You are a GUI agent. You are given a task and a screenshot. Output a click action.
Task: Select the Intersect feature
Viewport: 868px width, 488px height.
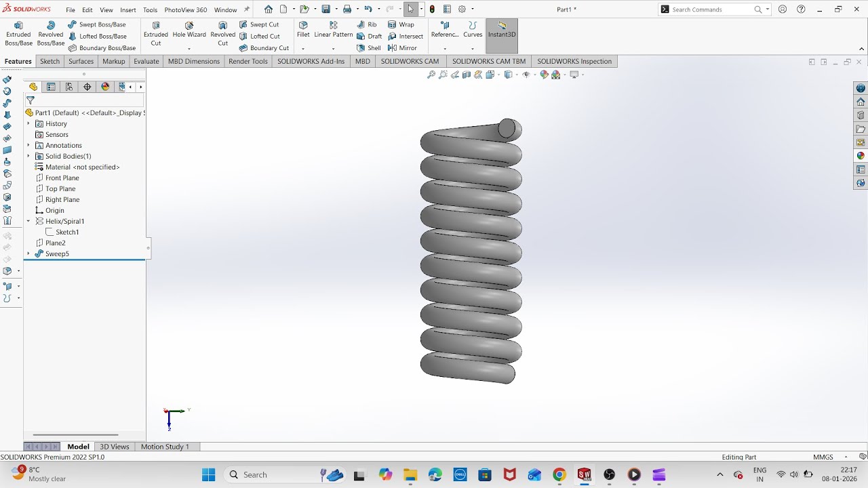[406, 37]
